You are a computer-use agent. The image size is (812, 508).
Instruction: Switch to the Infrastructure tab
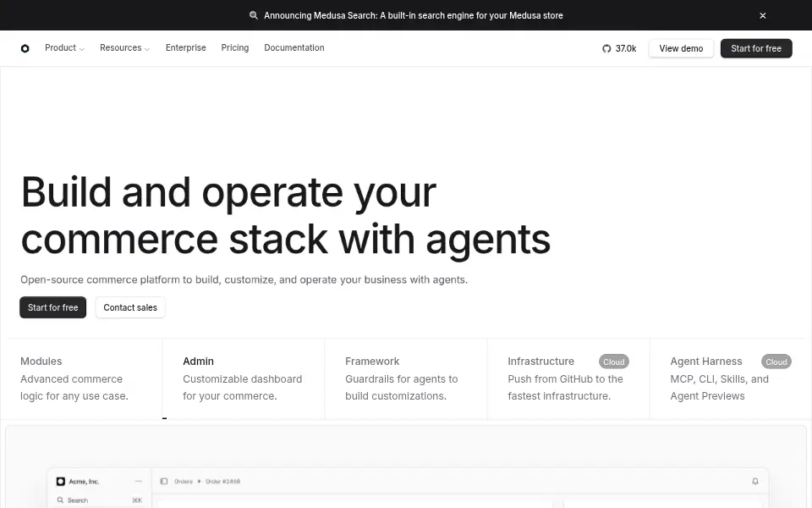(568, 378)
